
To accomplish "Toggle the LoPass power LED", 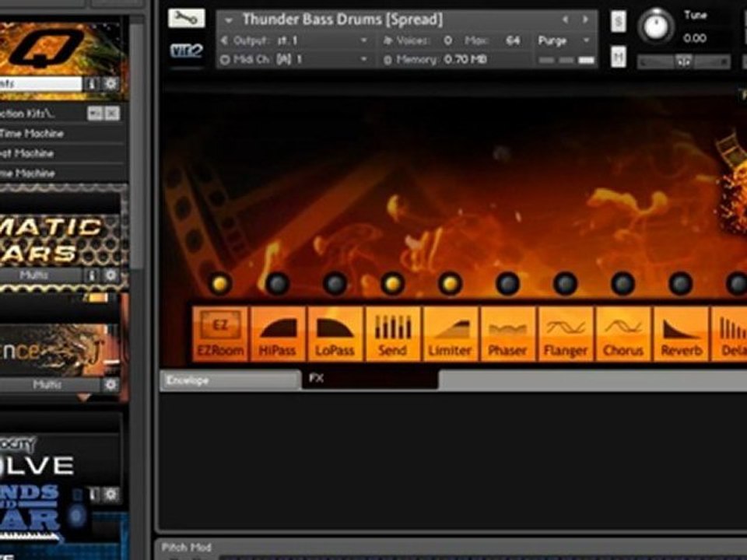I will [335, 284].
